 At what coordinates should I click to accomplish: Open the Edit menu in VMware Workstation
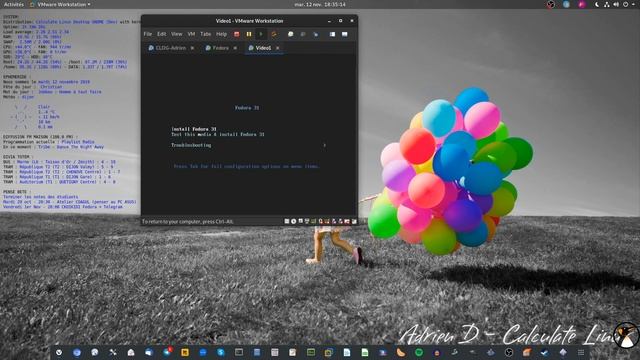click(162, 34)
